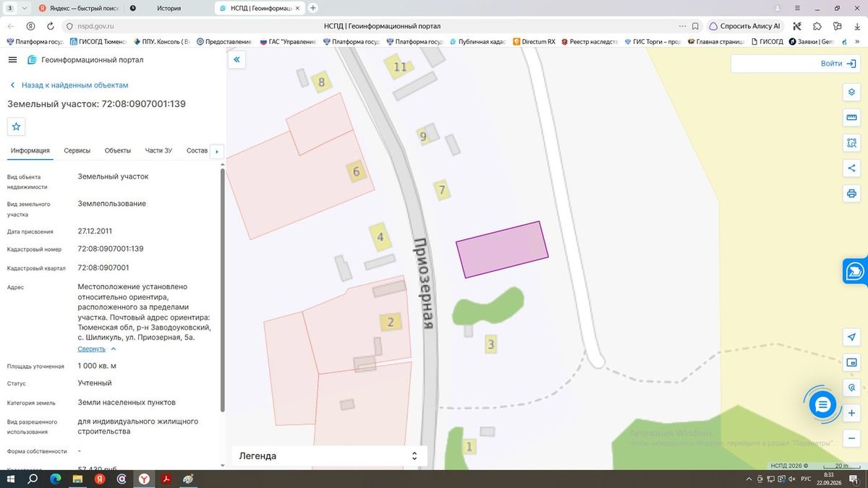Click the browser page reload icon

[51, 26]
